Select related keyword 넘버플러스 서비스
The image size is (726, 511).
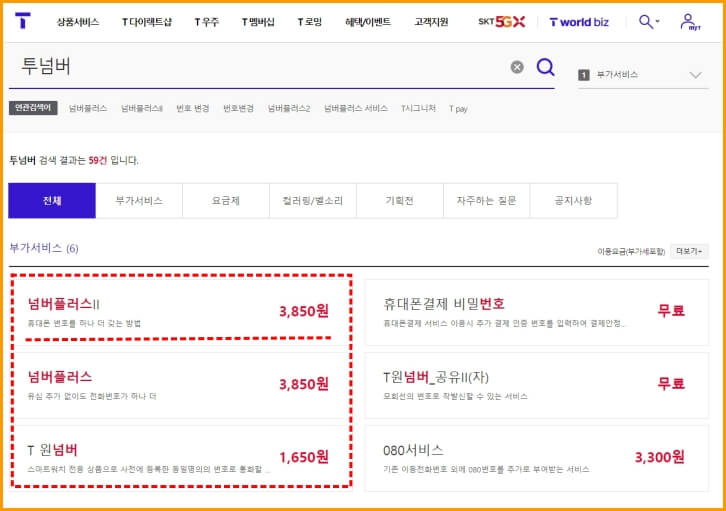tap(356, 108)
